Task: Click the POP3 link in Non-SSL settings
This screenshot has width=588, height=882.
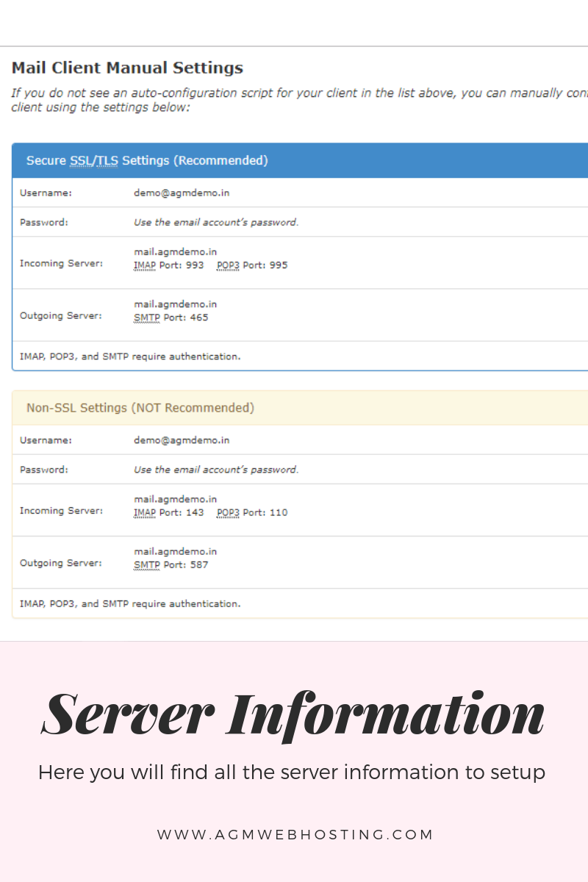Action: (227, 512)
